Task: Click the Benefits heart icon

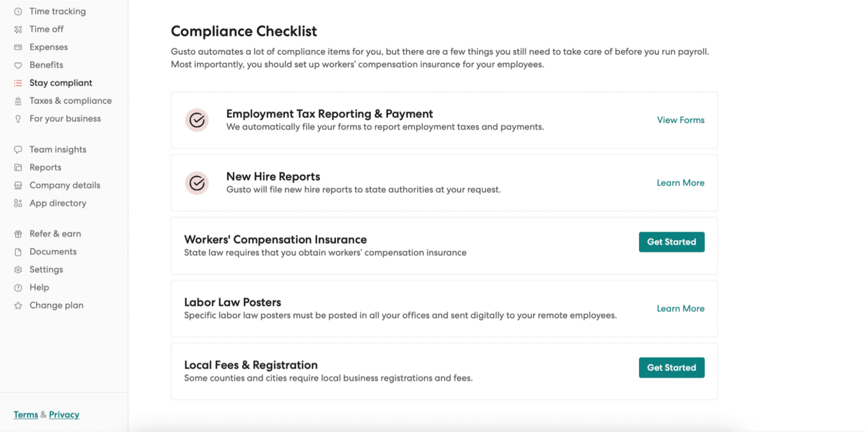Action: click(x=18, y=65)
